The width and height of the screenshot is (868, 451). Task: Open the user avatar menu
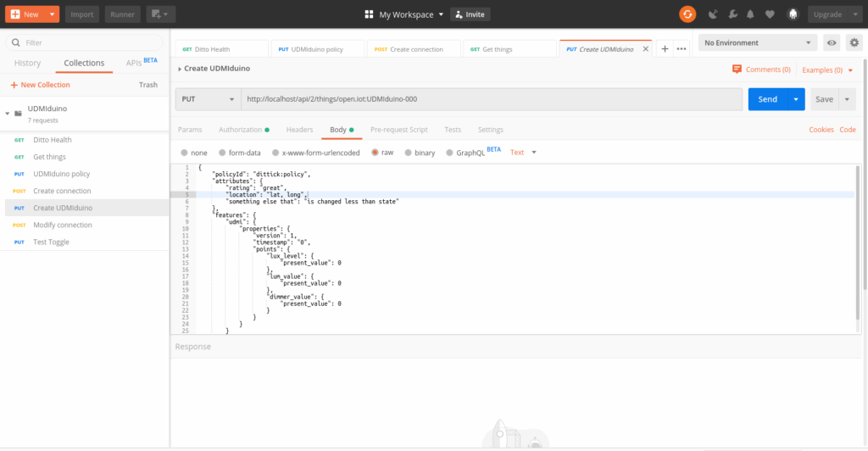793,14
